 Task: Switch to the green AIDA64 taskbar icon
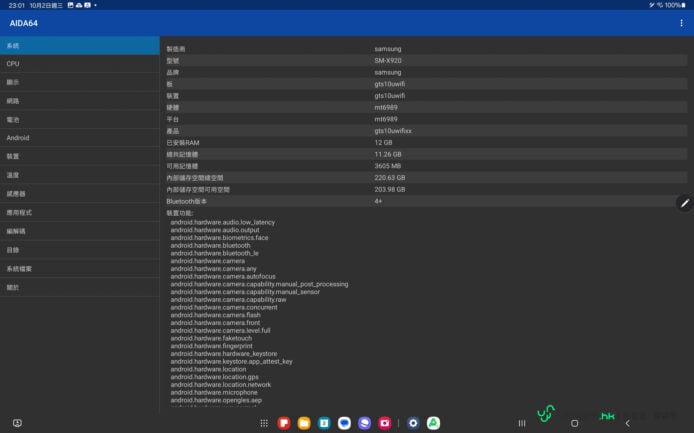tap(433, 423)
